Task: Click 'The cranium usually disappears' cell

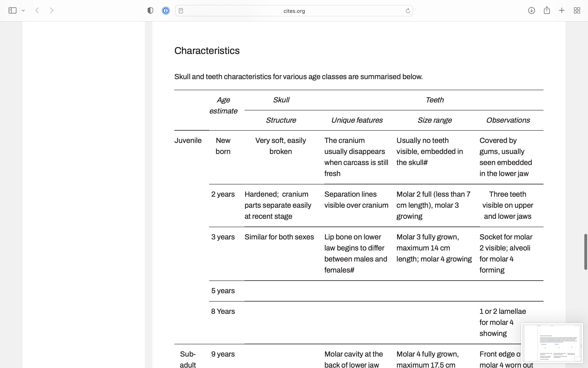Action: pyautogui.click(x=356, y=157)
